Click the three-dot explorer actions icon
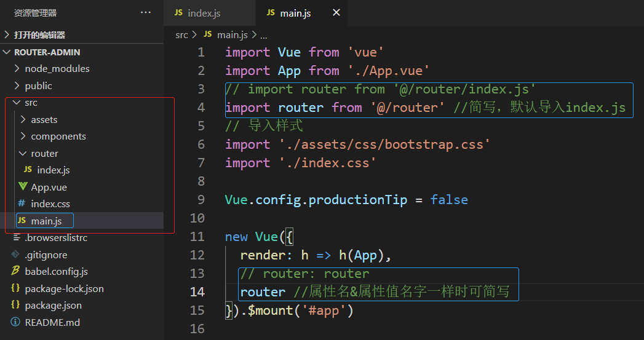 tap(145, 12)
